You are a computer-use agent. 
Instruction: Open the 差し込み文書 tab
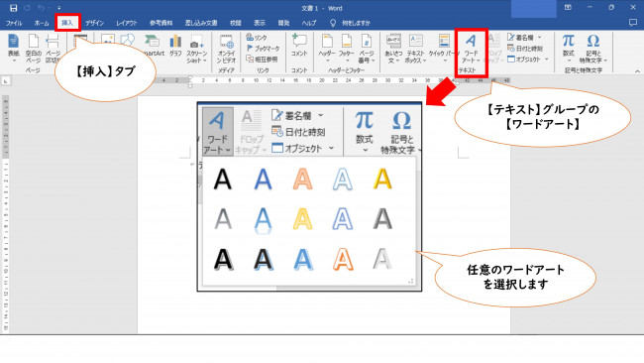tap(201, 23)
